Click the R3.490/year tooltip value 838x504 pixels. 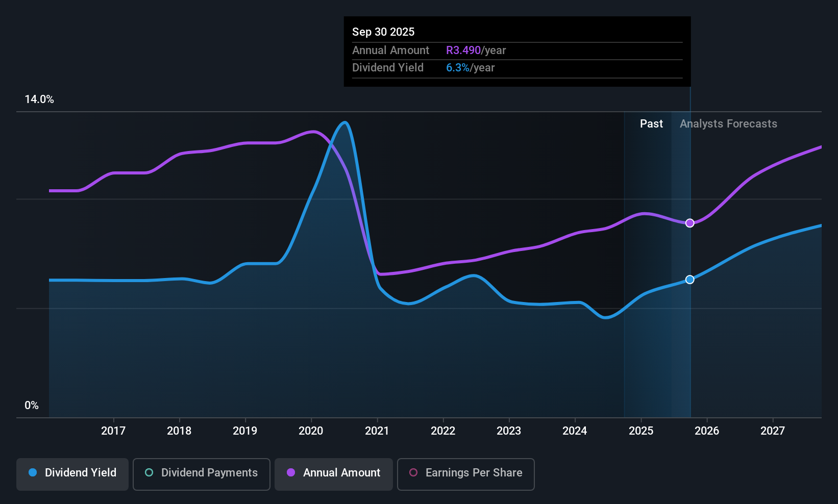(x=476, y=51)
